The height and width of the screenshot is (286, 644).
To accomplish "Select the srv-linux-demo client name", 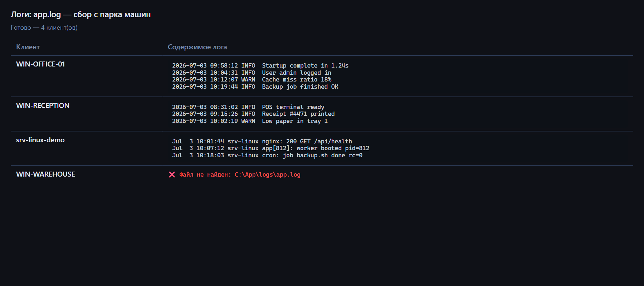I will (x=40, y=140).
